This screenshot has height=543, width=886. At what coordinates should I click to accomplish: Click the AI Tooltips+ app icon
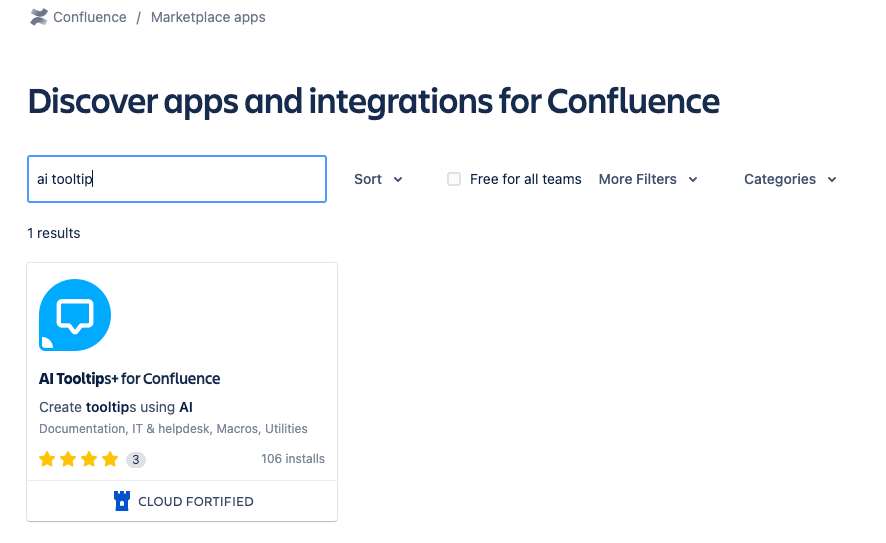(75, 315)
